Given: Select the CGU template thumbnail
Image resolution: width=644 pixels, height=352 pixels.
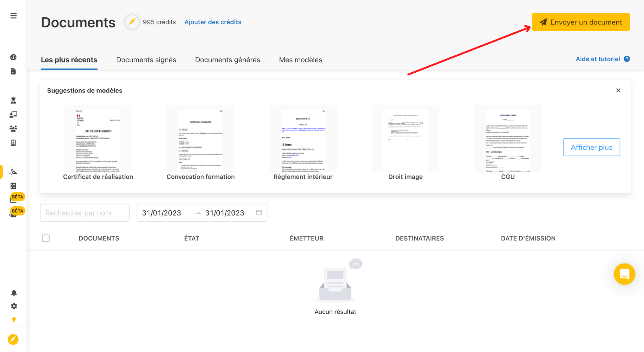Looking at the screenshot, I should (508, 138).
